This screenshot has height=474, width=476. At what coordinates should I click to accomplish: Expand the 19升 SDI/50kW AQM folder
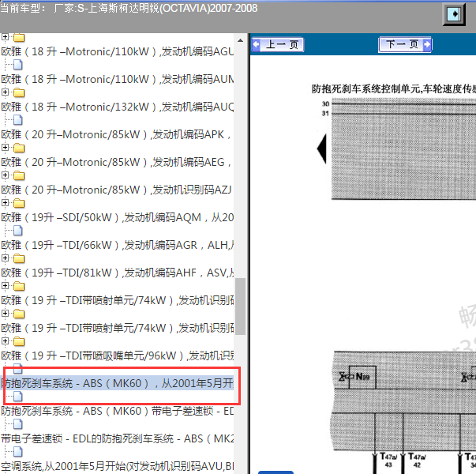pyautogui.click(x=5, y=203)
